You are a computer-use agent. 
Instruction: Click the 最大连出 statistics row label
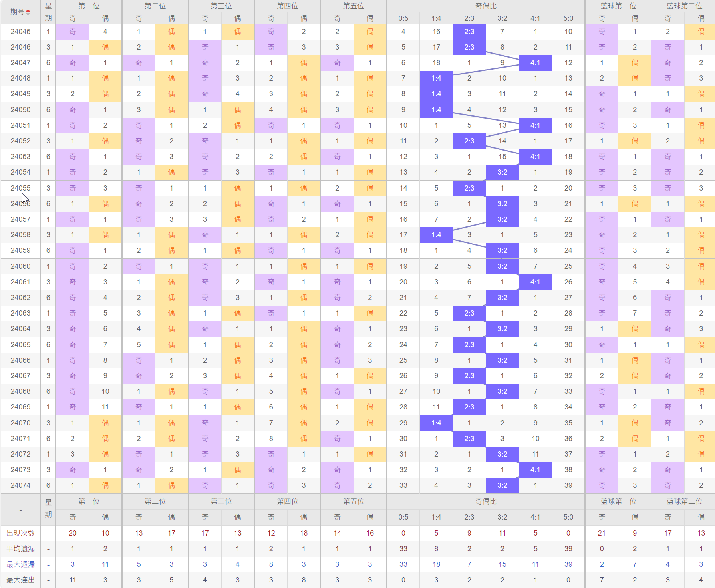pos(20,580)
